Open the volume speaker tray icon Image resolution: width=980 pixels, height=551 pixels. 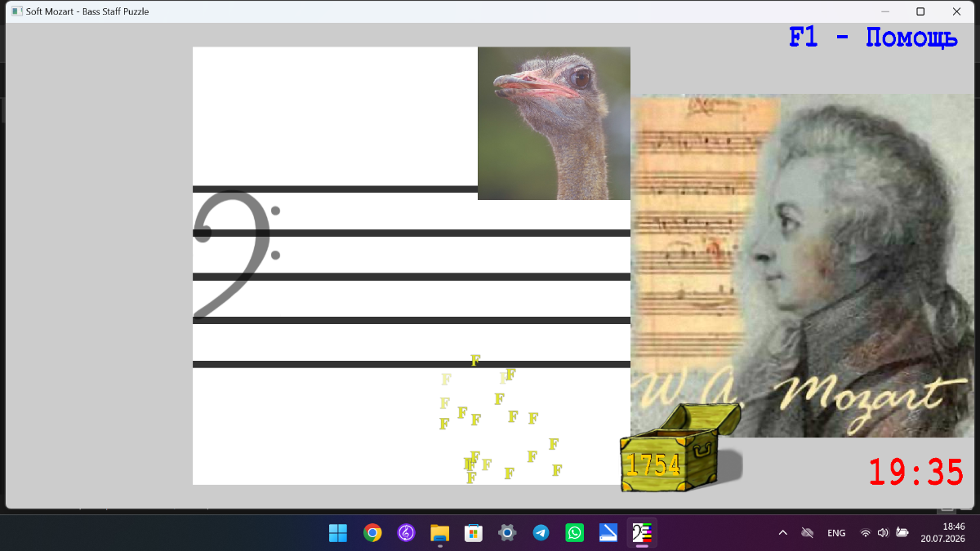[x=883, y=533]
